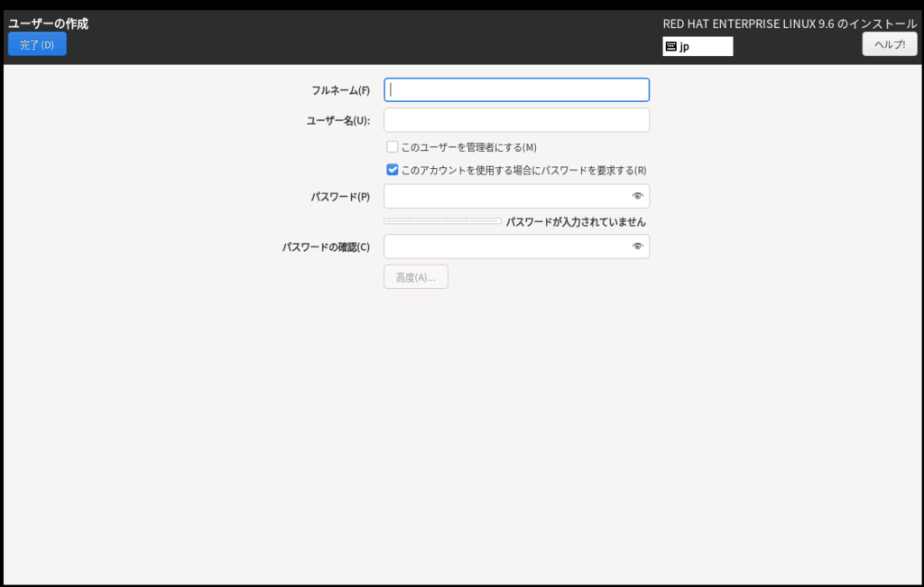Click into the ユーザー名 username field
The height and width of the screenshot is (587, 924).
pos(516,120)
